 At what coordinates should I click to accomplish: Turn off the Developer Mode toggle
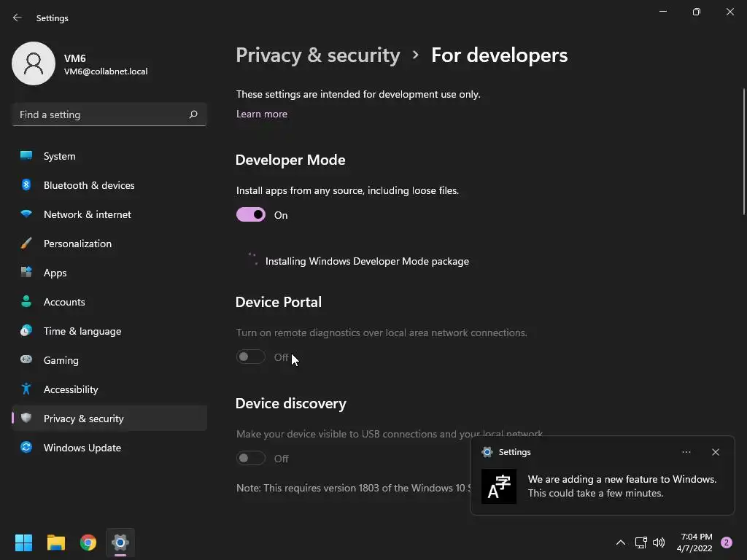tap(251, 214)
